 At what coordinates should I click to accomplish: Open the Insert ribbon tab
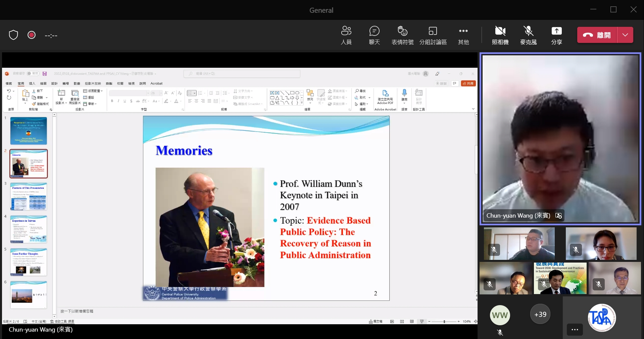(x=32, y=83)
